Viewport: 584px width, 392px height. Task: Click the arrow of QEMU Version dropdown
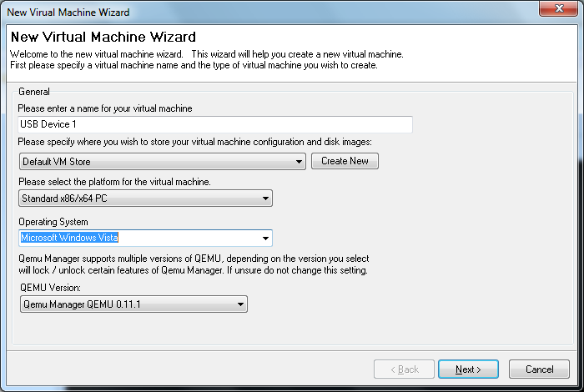pos(240,304)
